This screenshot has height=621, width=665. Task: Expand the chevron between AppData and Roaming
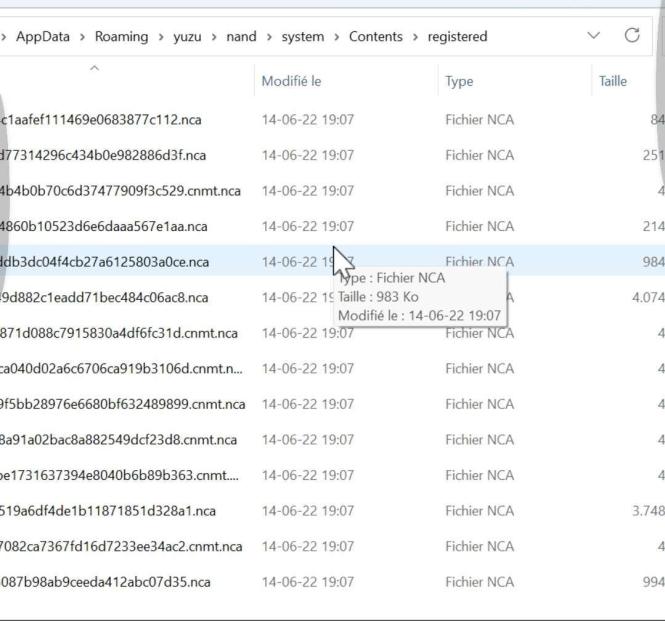click(83, 37)
